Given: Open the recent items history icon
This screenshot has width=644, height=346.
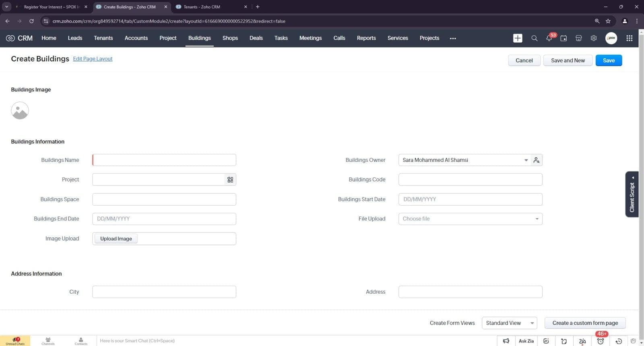Looking at the screenshot, I should point(619,341).
